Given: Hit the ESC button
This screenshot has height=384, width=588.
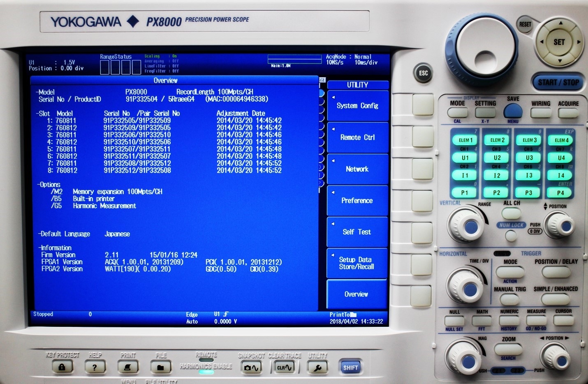Looking at the screenshot, I should (x=423, y=73).
